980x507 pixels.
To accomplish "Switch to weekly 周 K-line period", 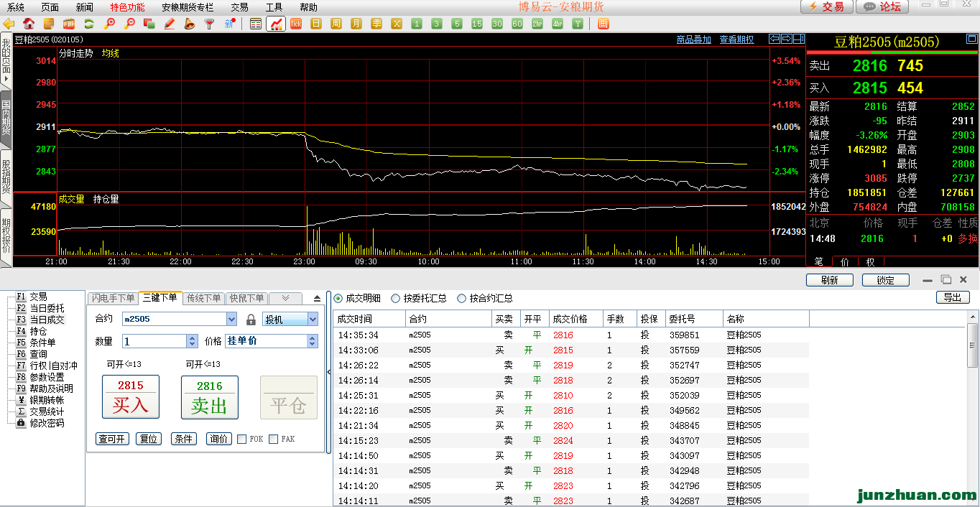I will [x=336, y=24].
